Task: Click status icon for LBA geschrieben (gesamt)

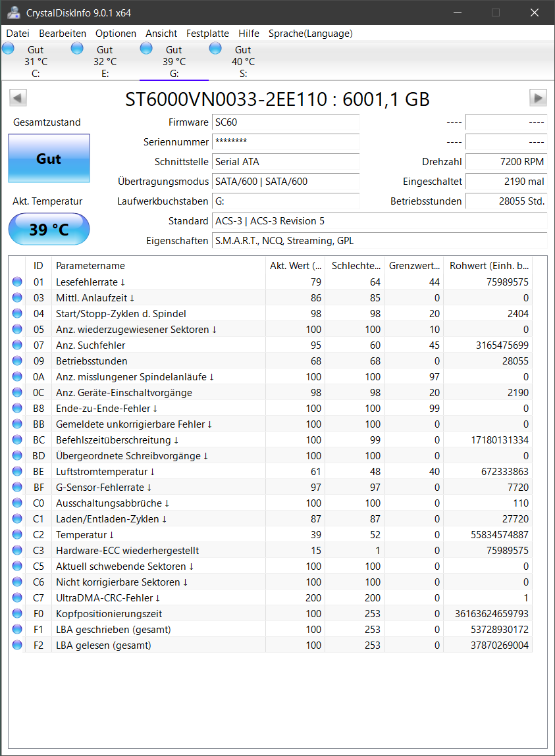Action: pyautogui.click(x=17, y=629)
